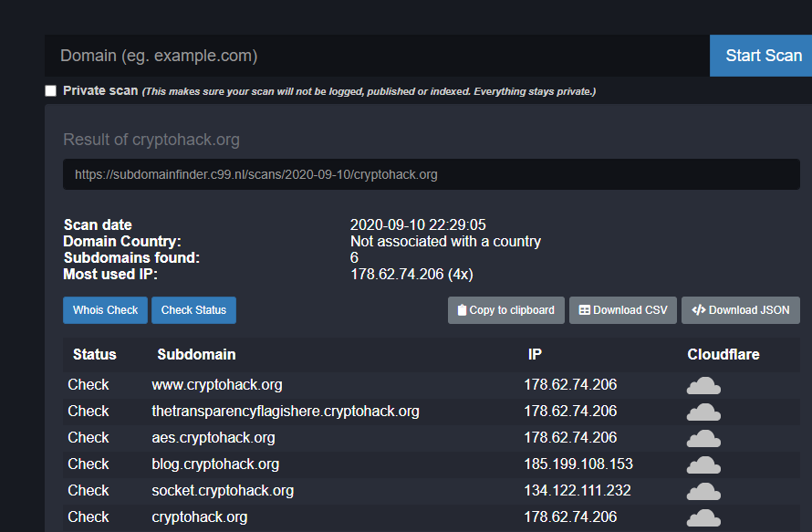Open the Whois Check
812x532 pixels.
point(105,310)
